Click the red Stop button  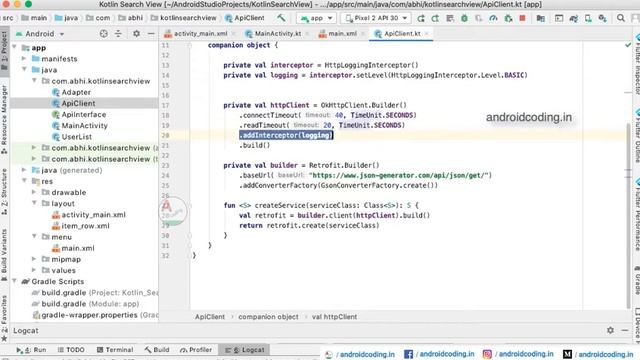(x=522, y=18)
